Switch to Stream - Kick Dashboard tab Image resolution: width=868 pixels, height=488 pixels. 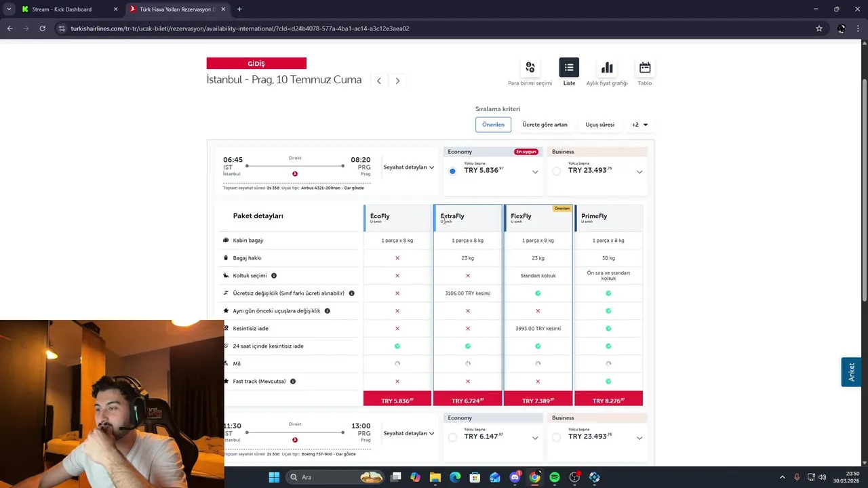point(69,9)
